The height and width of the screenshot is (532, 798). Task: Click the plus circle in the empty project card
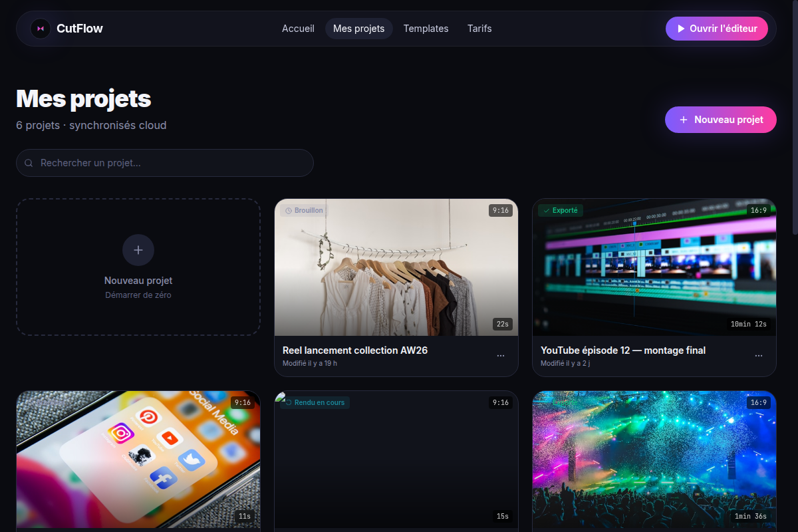(138, 250)
